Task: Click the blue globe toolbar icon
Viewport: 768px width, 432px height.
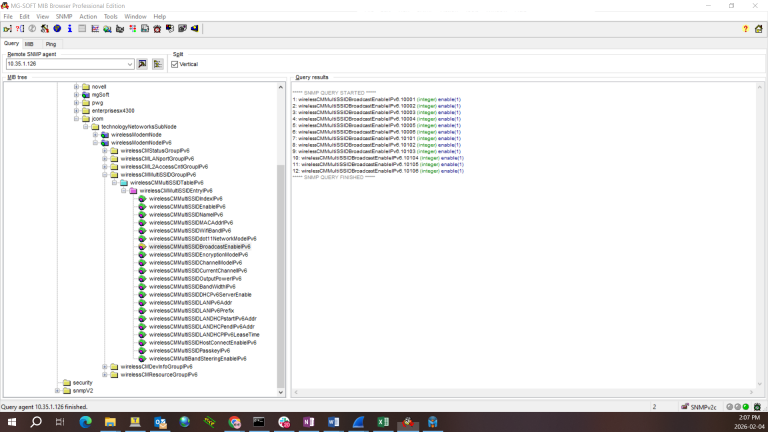Action: (57, 29)
